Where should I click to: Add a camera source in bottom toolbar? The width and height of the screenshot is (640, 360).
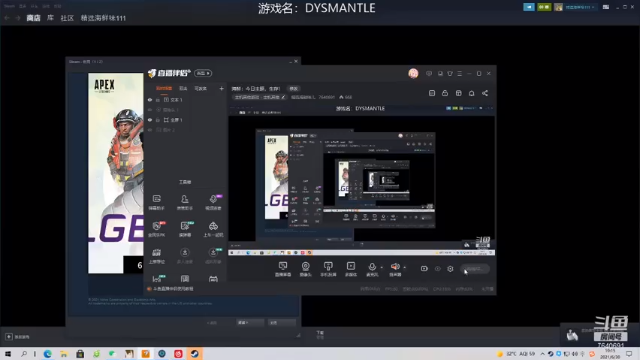[x=305, y=269]
